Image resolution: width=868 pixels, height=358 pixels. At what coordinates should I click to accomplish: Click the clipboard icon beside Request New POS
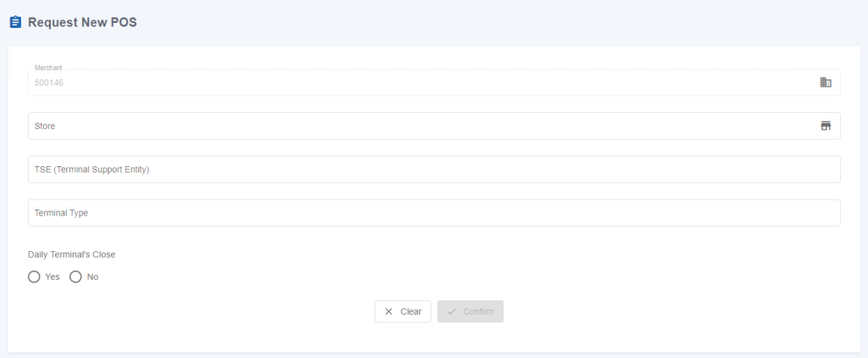pos(15,22)
